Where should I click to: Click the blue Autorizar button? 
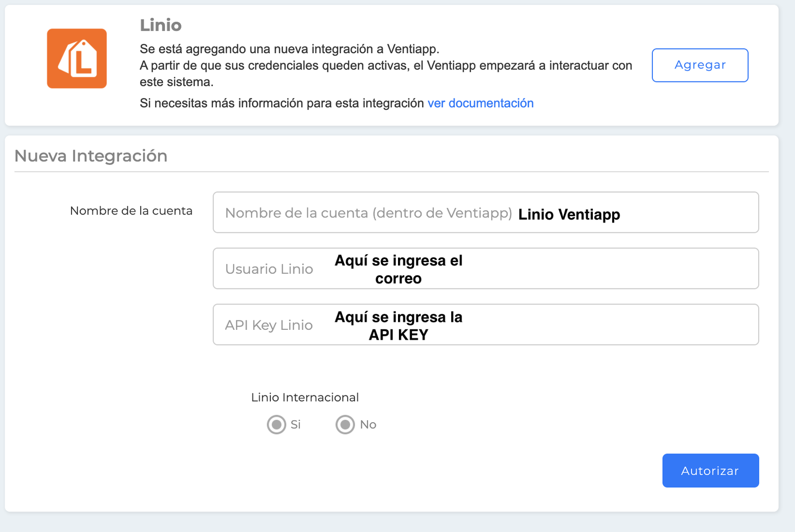(711, 470)
